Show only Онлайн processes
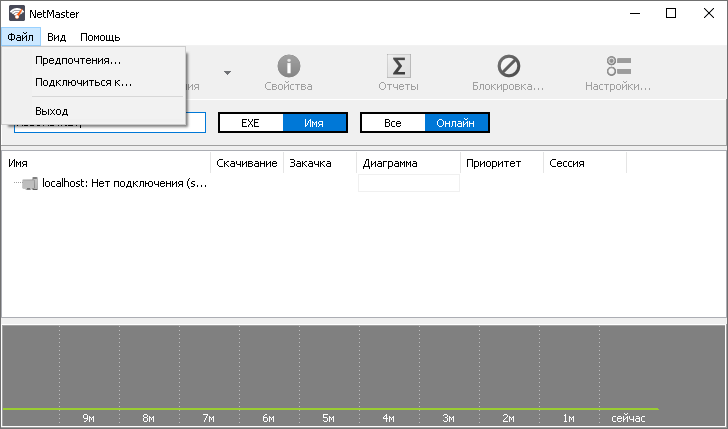Viewport: 728px width, 429px height. (456, 123)
